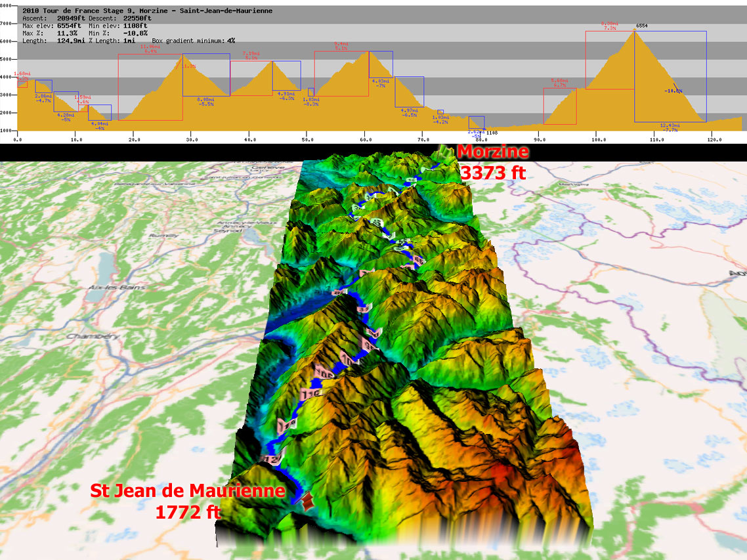Click the '1.03mi -8.3%' descent label
Image resolution: width=747 pixels, height=560 pixels.
(x=311, y=102)
